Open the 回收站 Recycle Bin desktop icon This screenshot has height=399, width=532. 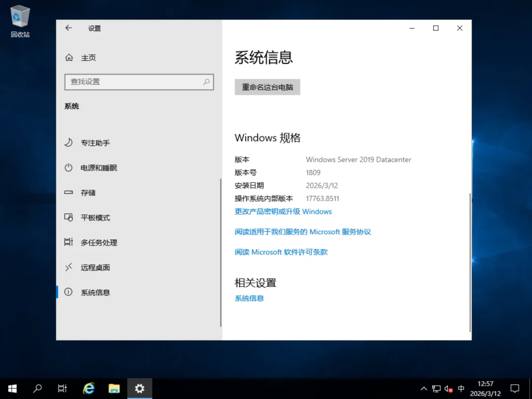tap(20, 21)
